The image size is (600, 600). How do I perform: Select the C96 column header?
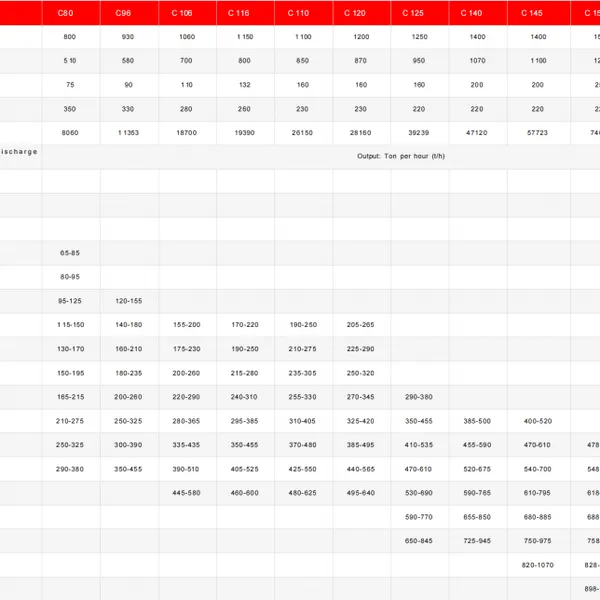[129, 13]
